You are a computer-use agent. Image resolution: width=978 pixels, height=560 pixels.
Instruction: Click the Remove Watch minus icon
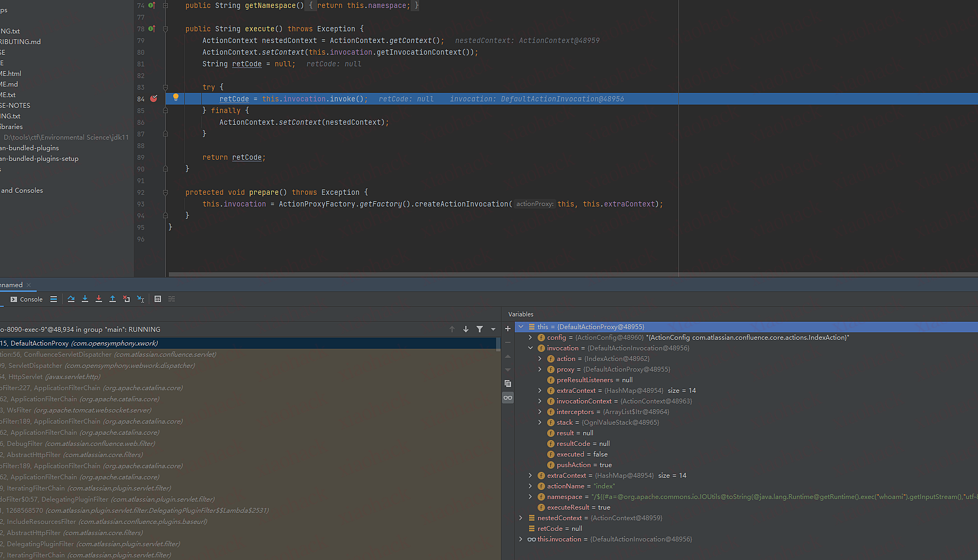pos(508,342)
